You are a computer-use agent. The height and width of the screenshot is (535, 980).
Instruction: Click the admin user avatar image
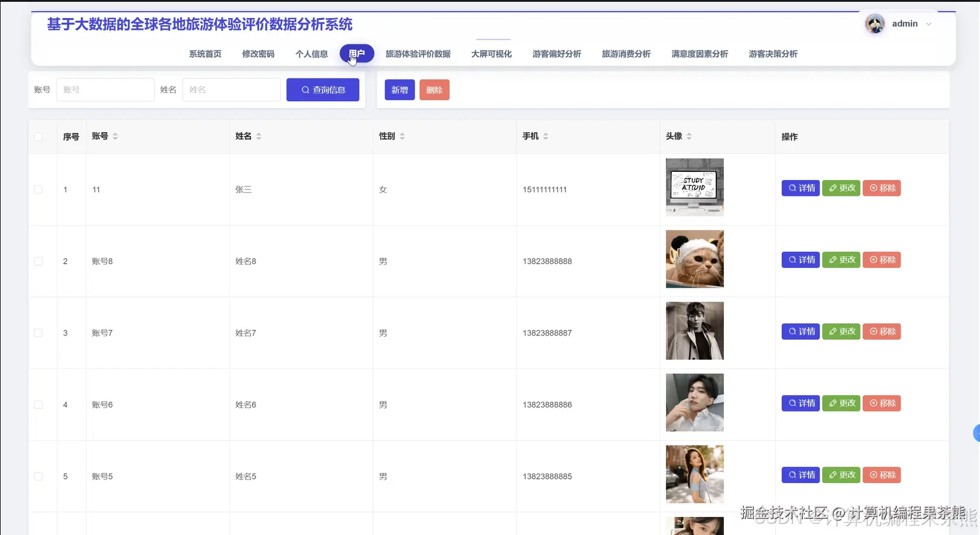coord(874,23)
